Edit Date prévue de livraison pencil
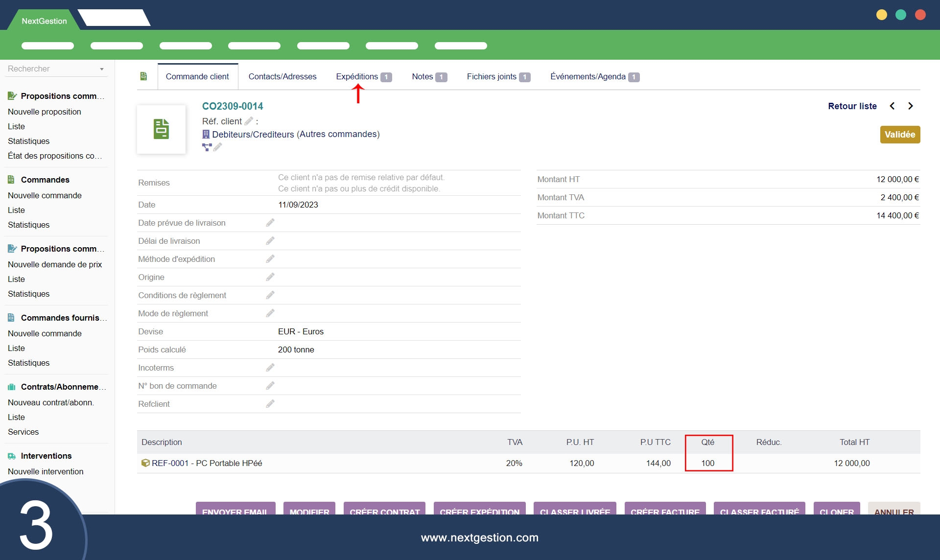This screenshot has width=940, height=560. [x=270, y=223]
